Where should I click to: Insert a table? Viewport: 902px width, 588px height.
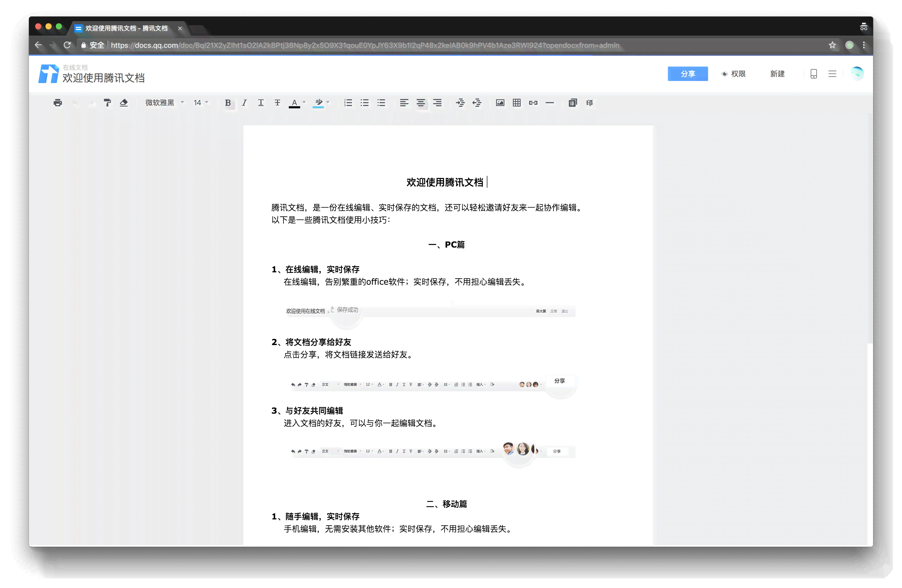coord(516,103)
